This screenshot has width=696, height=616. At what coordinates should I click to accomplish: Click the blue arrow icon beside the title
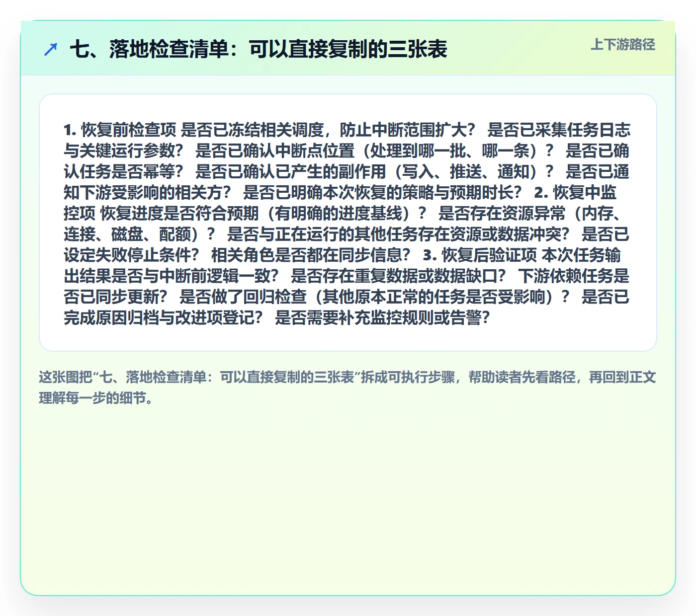(51, 49)
